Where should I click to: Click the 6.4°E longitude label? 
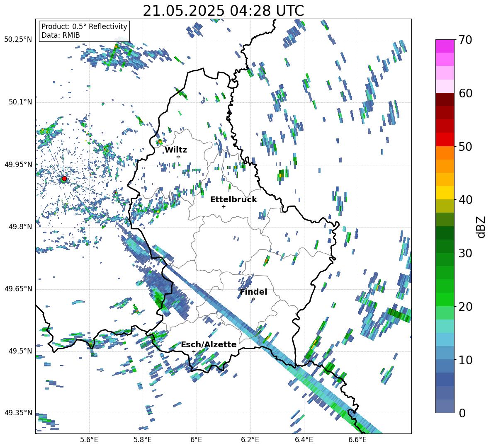click(304, 440)
